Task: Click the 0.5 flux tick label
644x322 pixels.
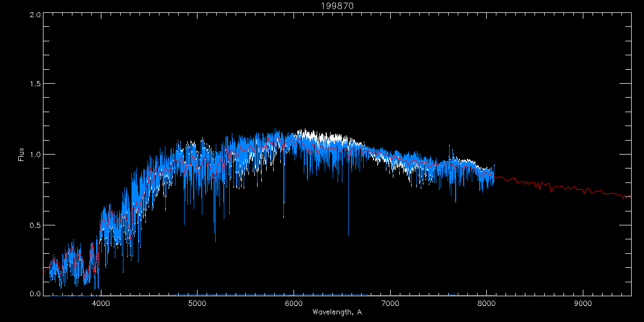Action: pos(35,225)
